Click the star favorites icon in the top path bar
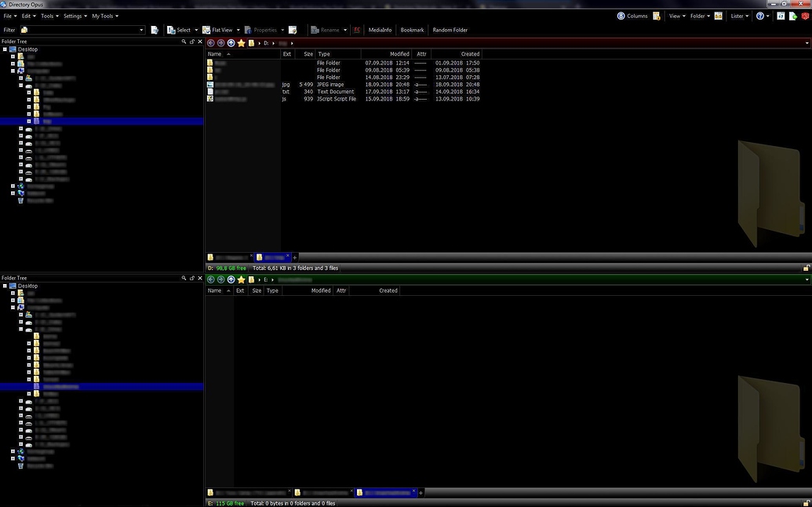This screenshot has height=507, width=812. tap(241, 42)
